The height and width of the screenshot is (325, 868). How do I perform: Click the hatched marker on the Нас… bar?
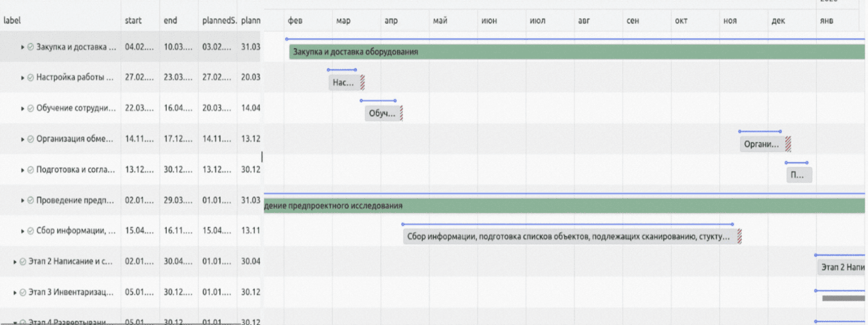(x=362, y=83)
